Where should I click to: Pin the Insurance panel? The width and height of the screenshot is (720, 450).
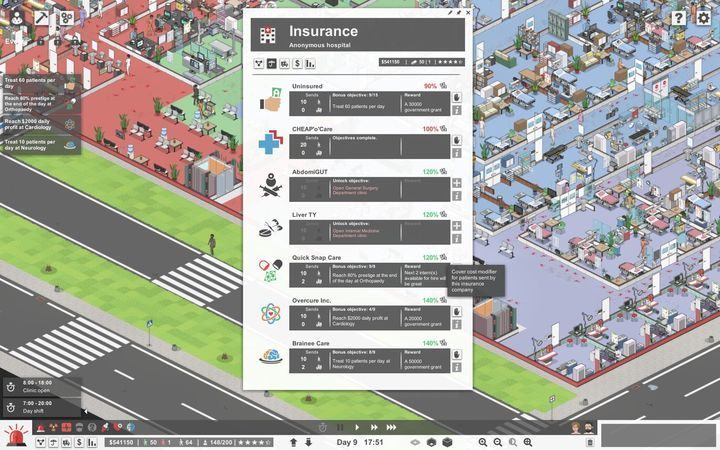[459, 13]
